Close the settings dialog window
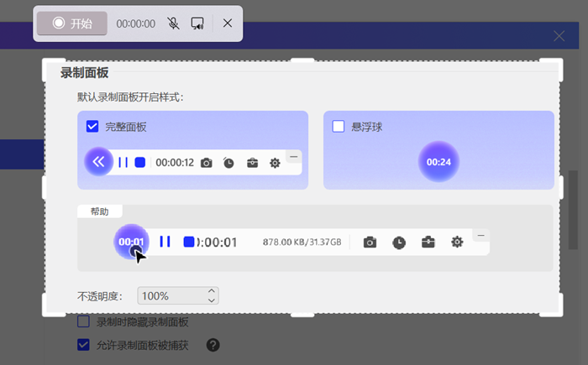Screen dimensions: 588x365 pyautogui.click(x=559, y=36)
